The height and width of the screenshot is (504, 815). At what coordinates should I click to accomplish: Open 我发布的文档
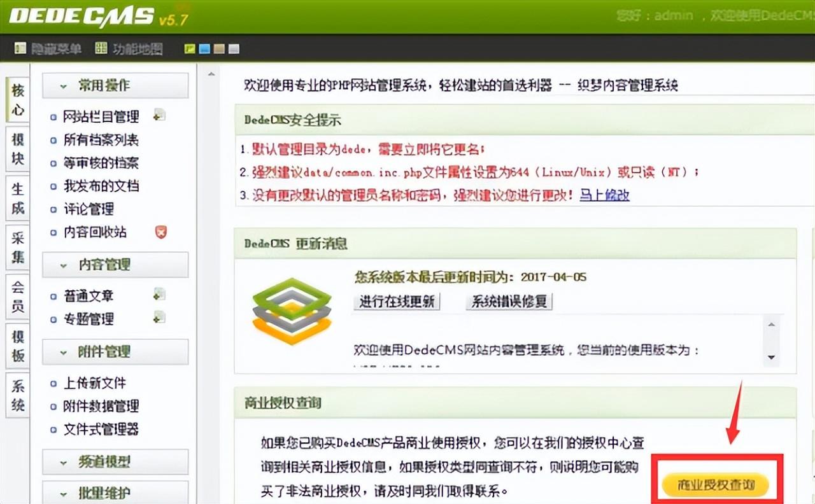tap(101, 186)
